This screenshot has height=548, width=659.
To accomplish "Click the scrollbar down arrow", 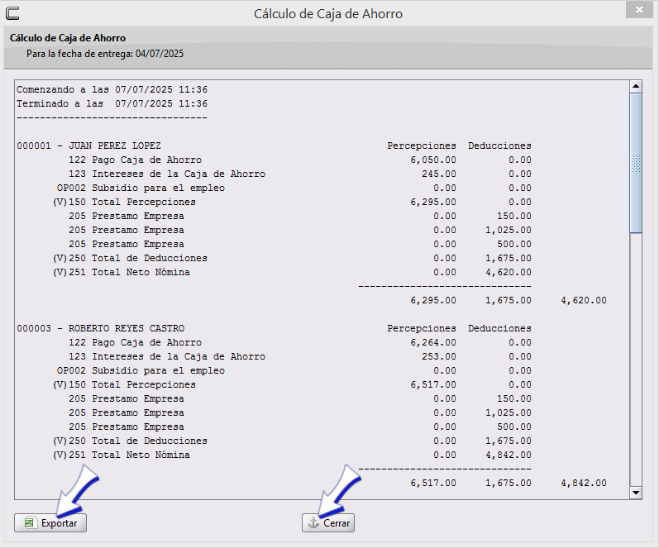I will click(x=636, y=492).
